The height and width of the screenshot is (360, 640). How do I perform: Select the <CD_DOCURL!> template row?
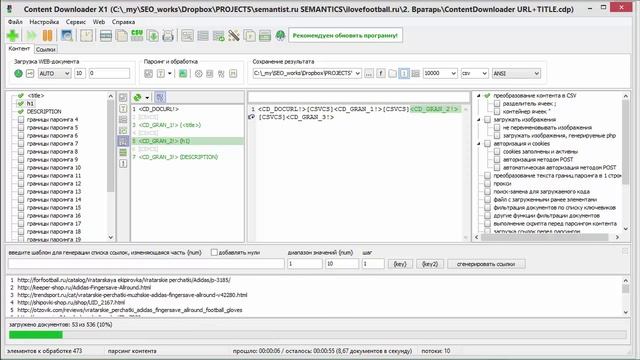pos(158,109)
